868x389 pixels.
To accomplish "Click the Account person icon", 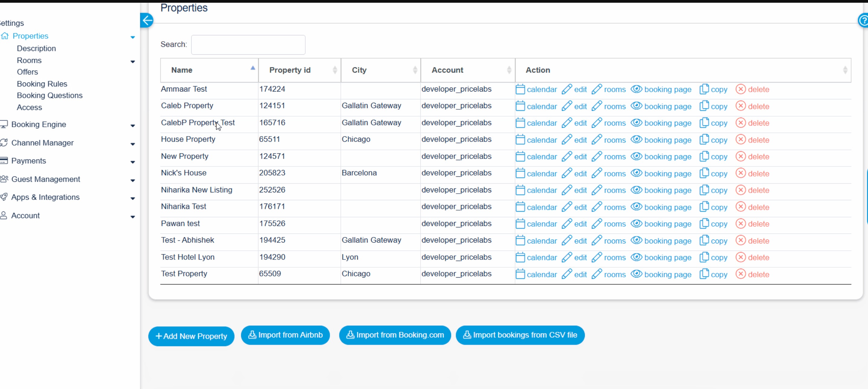I will tap(4, 215).
